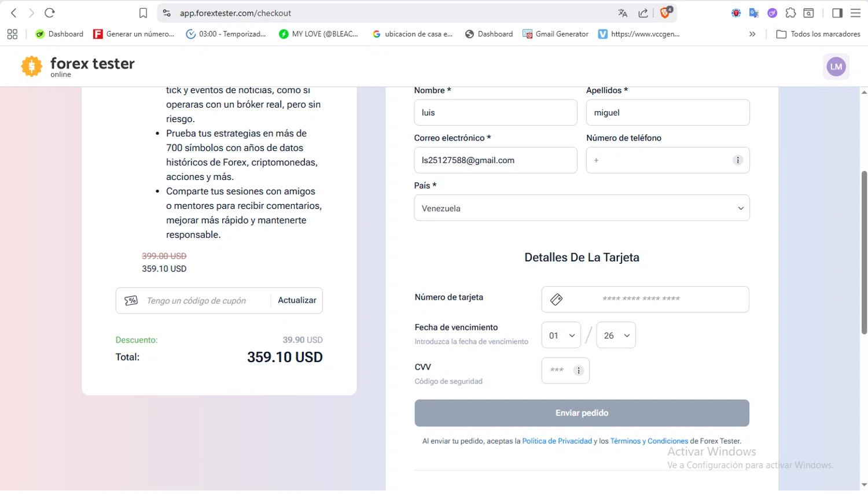
Task: Click the address bar URL
Action: [x=235, y=13]
